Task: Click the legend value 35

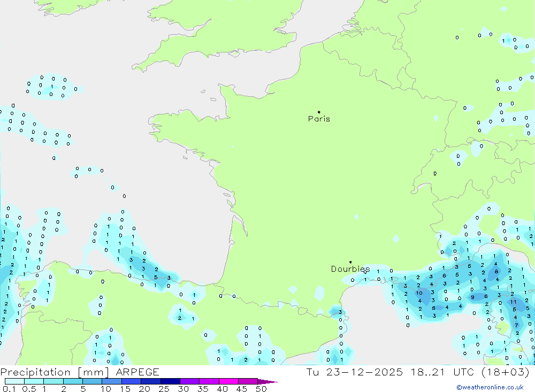Action: coord(203,389)
